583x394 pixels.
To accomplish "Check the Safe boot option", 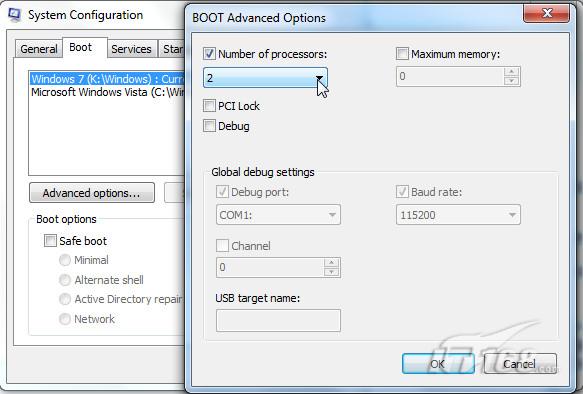I will [x=50, y=240].
